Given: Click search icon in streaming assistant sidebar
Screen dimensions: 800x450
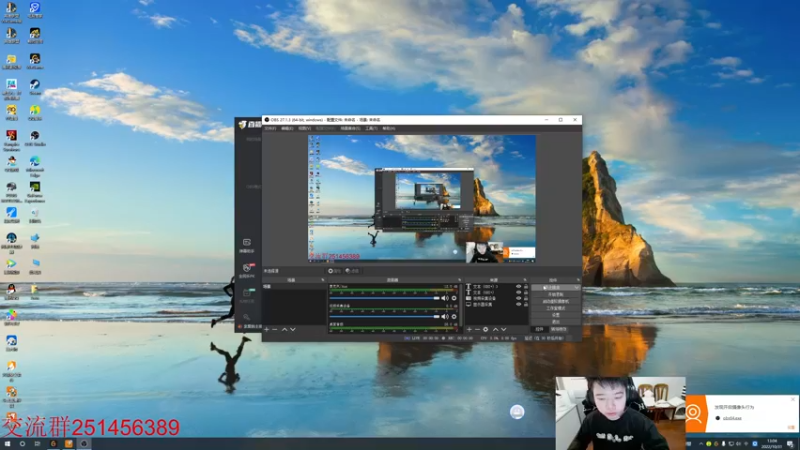Looking at the screenshot, I should pos(246,317).
